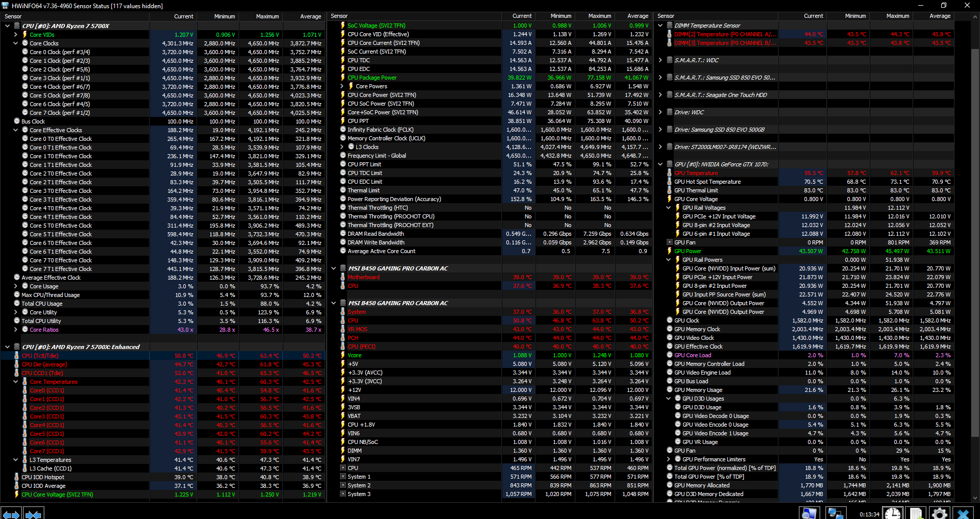Open sensor settings via the gear icon
The height and width of the screenshot is (519, 980).
(940, 513)
